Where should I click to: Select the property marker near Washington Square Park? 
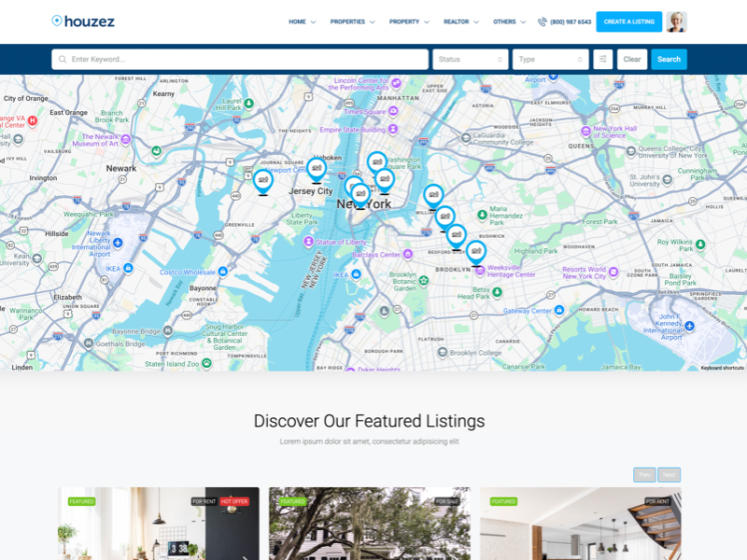[x=377, y=162]
